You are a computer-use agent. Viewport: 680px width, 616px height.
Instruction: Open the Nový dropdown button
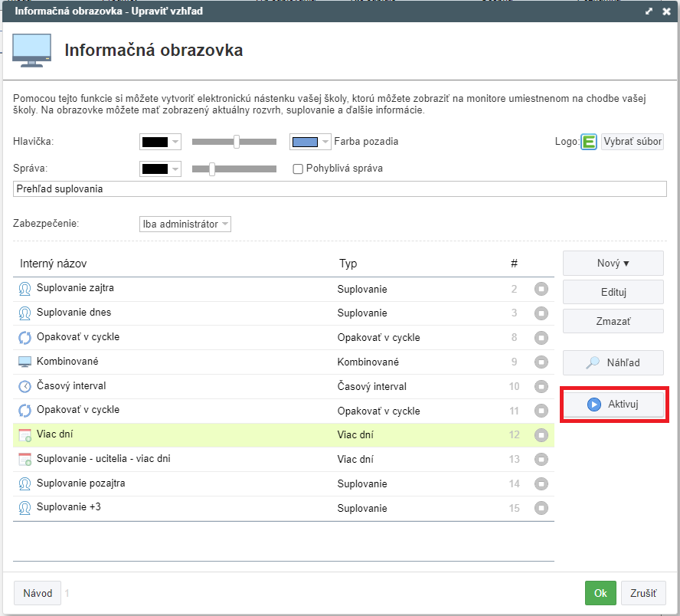(613, 264)
